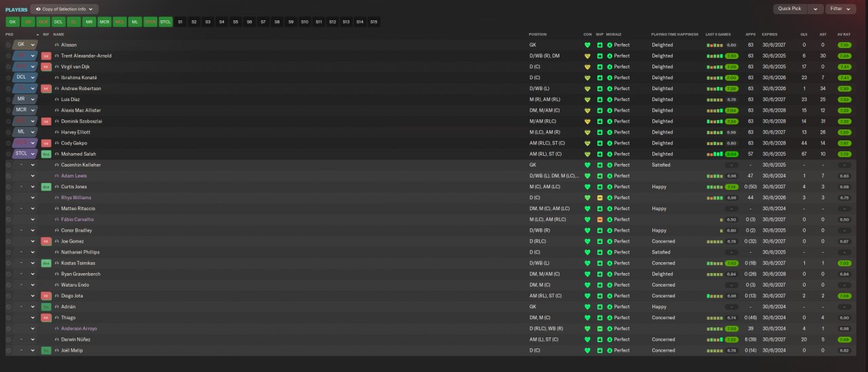Click the orange sharpness icon for Fábio Carvalho
This screenshot has width=868, height=372.
click(599, 220)
